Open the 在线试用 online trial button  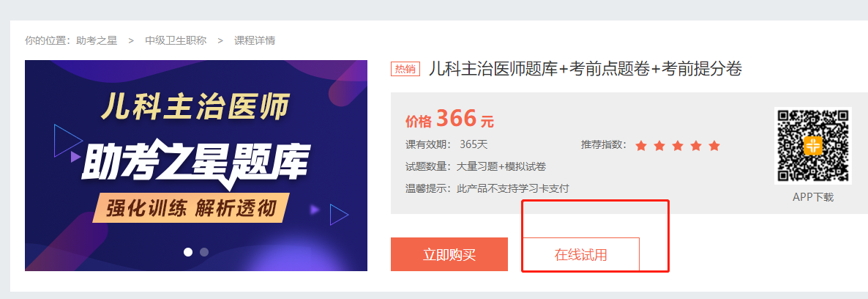tap(580, 254)
